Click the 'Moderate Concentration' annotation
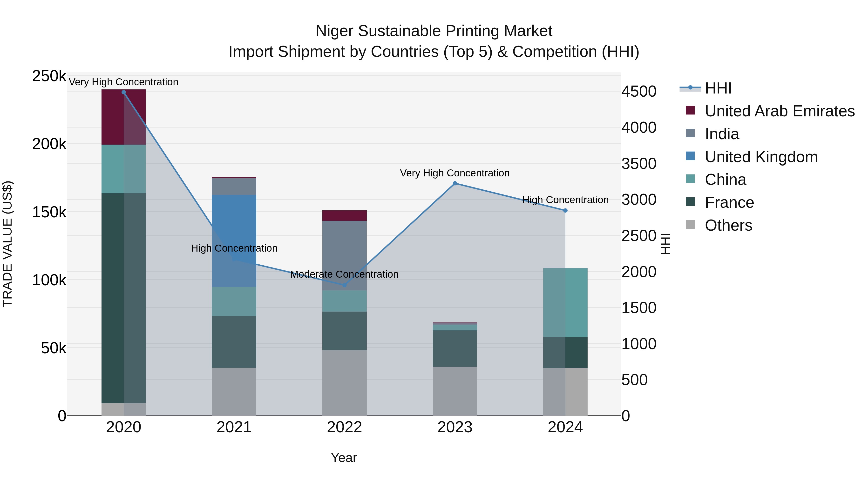This screenshot has height=488, width=868. (x=344, y=274)
